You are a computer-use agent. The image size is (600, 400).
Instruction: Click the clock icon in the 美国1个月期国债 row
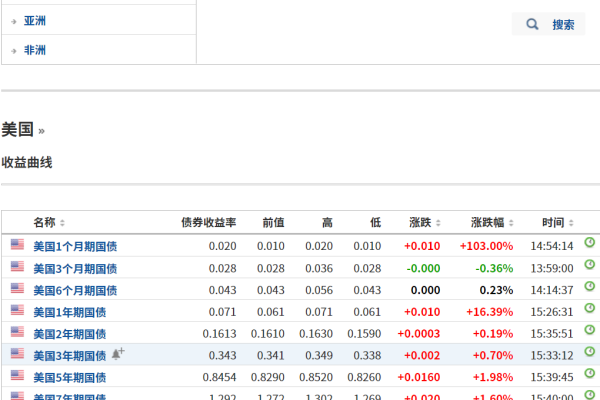click(x=589, y=243)
